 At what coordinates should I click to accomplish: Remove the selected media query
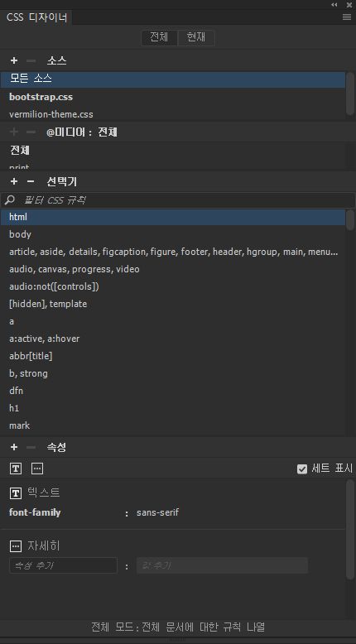coord(31,132)
